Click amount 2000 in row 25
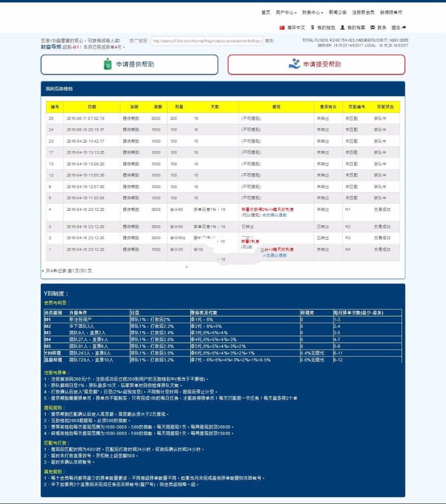This screenshot has width=446, height=504. tap(156, 119)
